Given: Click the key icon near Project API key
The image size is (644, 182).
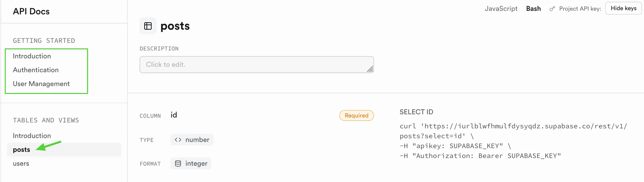Looking at the screenshot, I should pos(552,9).
